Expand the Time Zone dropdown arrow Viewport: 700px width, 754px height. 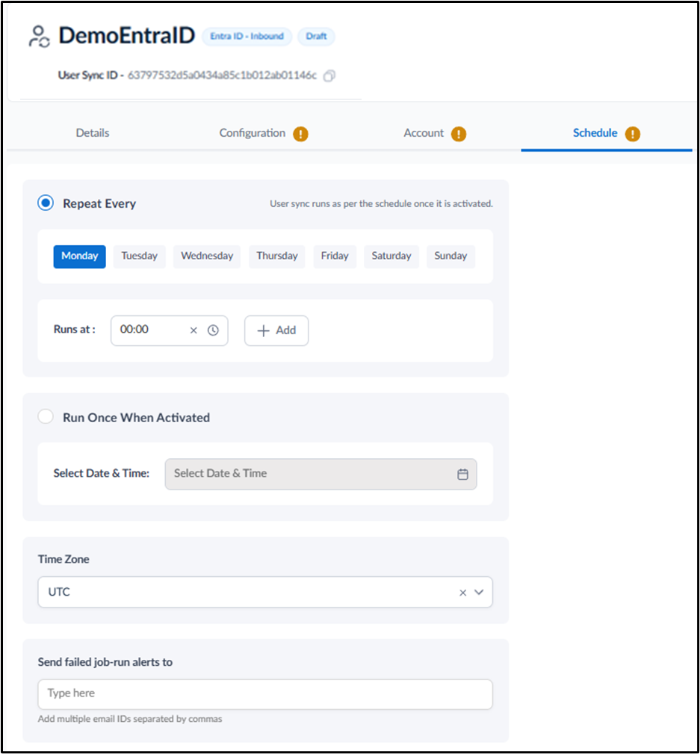pos(479,593)
